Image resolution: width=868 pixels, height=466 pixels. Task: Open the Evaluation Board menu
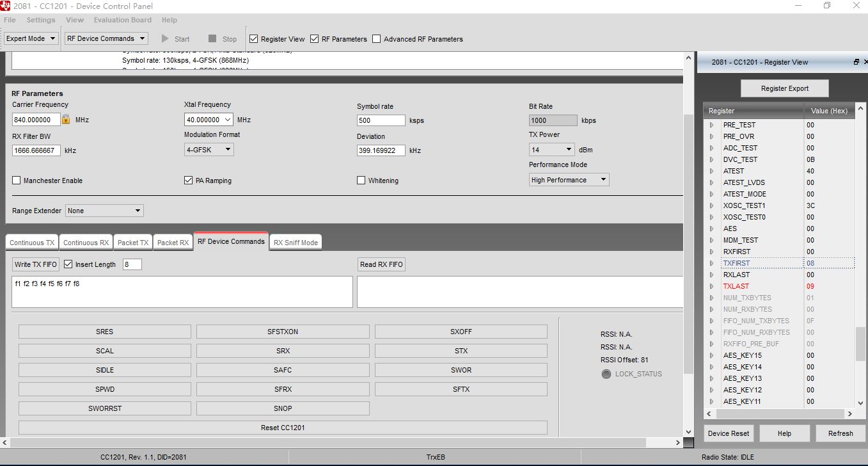pos(123,20)
